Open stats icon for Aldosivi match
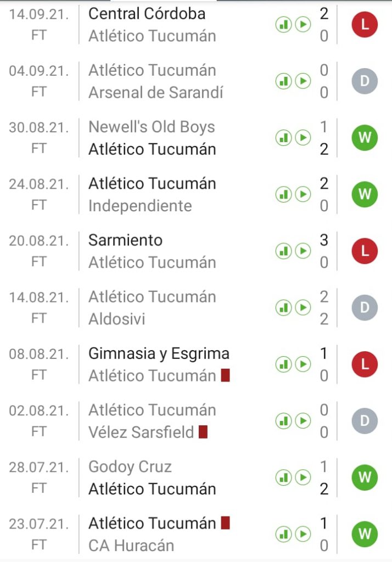Screen dimensions: 392x562 (x=283, y=308)
